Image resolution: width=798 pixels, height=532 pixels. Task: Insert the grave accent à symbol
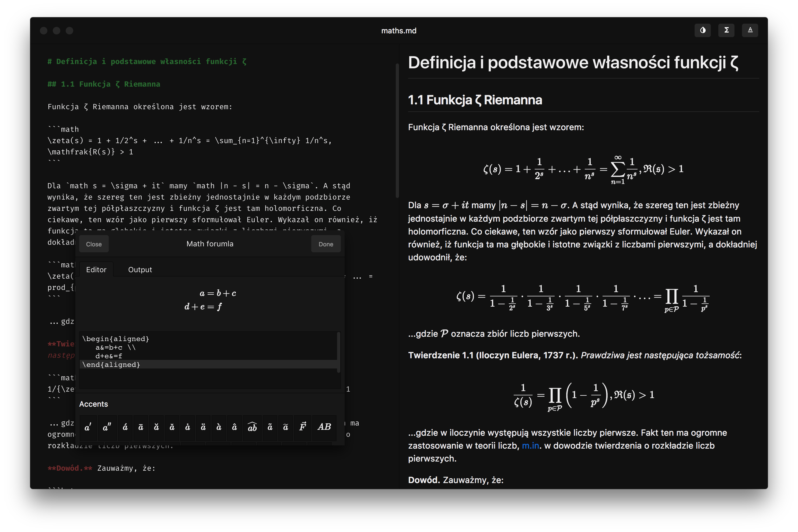(x=219, y=427)
